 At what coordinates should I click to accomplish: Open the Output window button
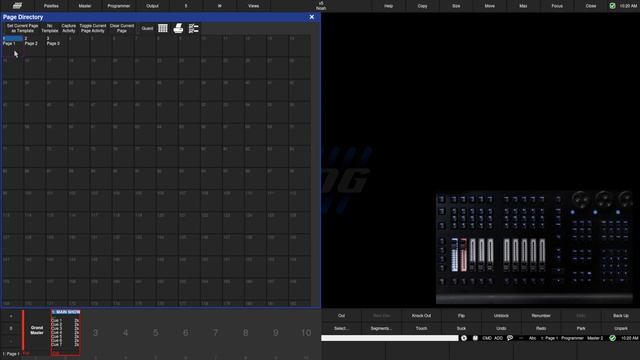(x=152, y=6)
